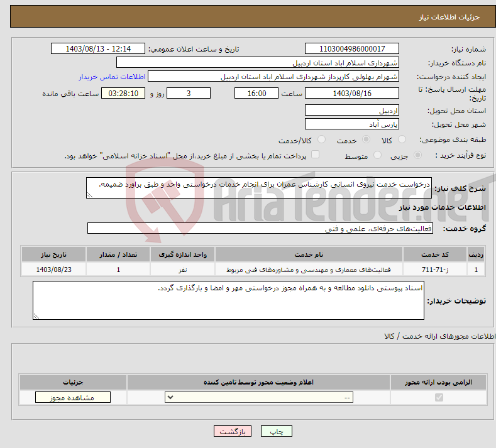This screenshot has height=448, width=496.
Task: Click the resize handle of شرح کلی نیاز textarea
Action: click(x=90, y=195)
